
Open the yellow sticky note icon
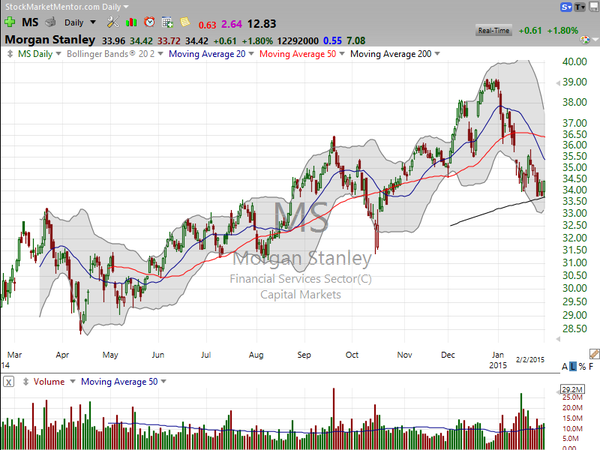pyautogui.click(x=185, y=22)
